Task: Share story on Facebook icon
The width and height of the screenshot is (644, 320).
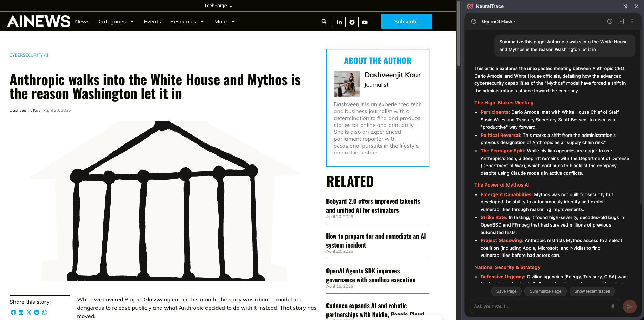Action: click(13, 312)
